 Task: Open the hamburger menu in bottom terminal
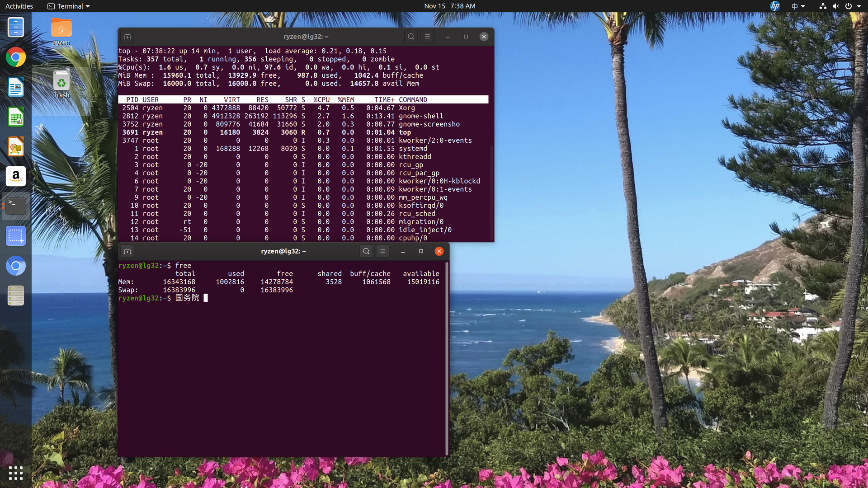pos(382,251)
